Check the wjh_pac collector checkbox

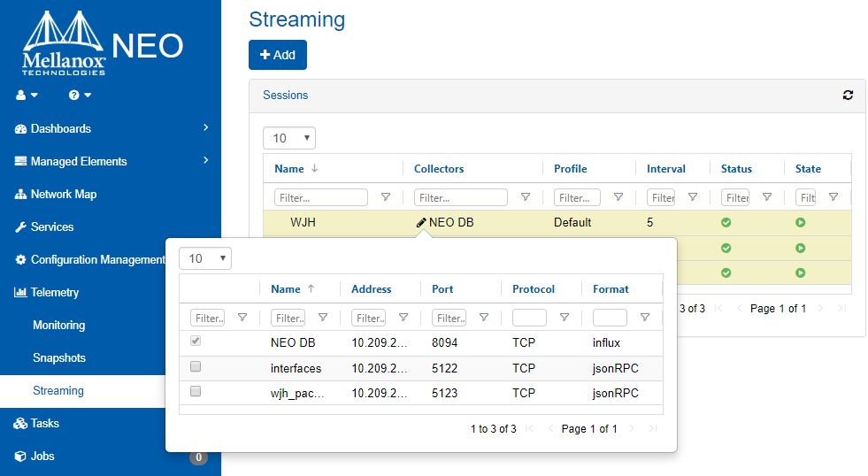coord(196,392)
